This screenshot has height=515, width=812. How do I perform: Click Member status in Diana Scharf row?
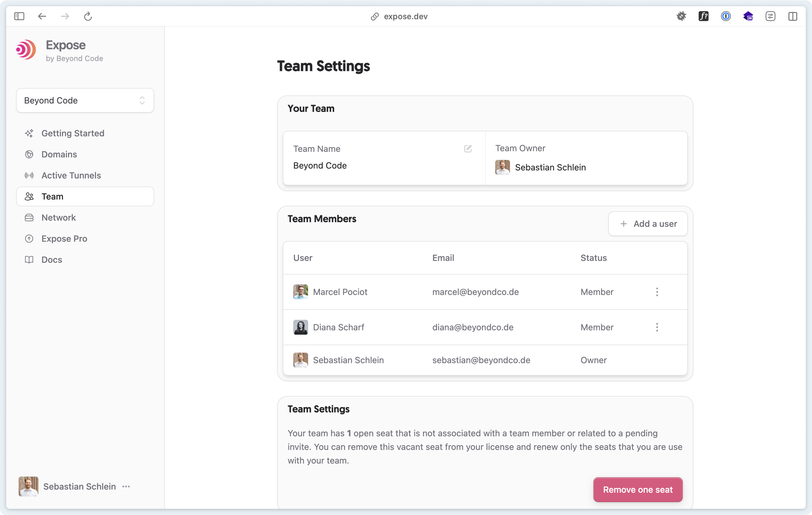coord(597,327)
